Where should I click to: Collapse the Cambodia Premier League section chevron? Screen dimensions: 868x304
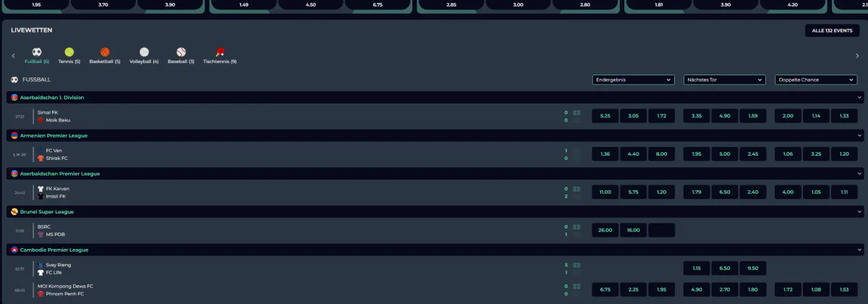tap(860, 250)
